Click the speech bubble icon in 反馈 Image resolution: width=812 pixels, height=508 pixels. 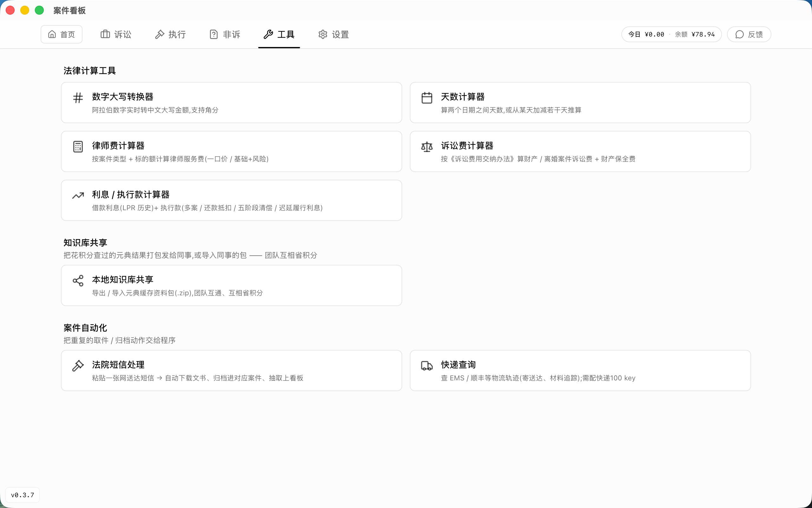tap(740, 34)
